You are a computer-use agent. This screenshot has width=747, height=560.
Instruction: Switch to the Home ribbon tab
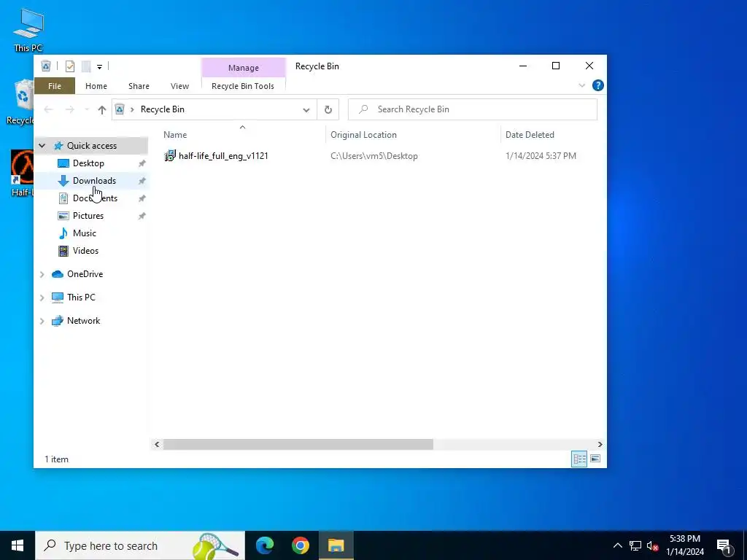point(96,86)
